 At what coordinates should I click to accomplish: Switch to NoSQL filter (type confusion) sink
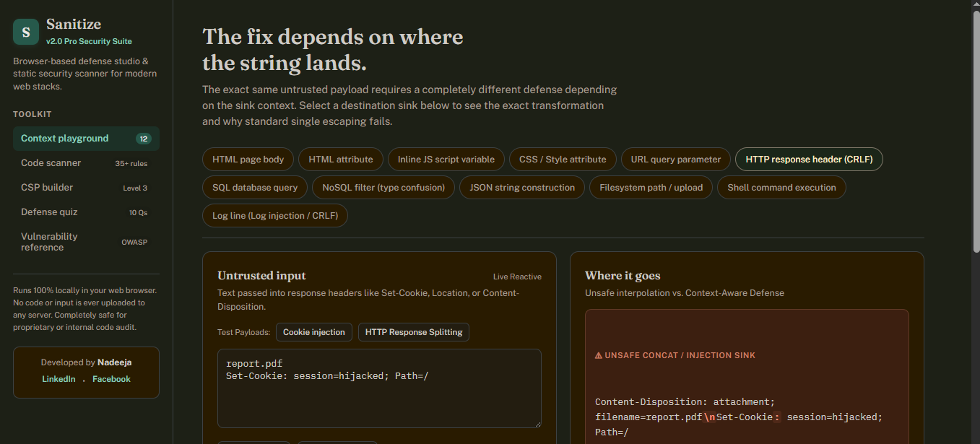tap(383, 188)
